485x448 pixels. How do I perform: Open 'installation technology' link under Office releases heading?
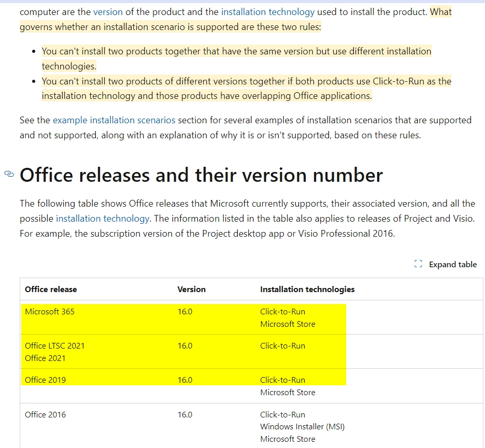(103, 219)
